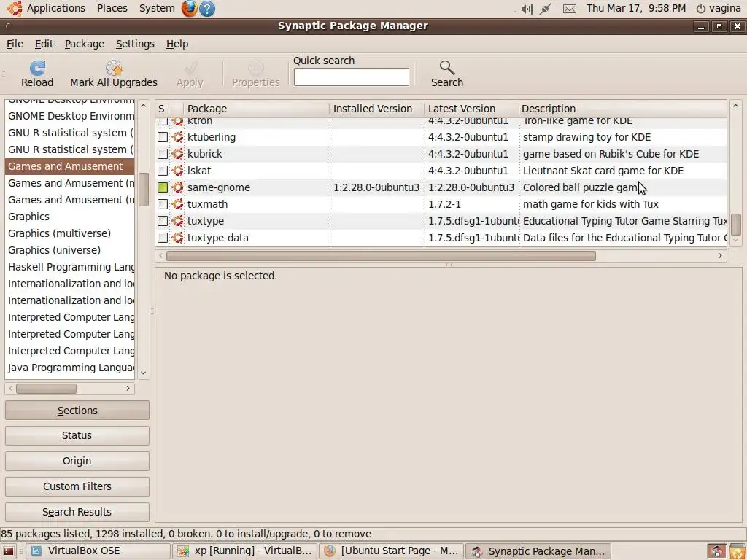Toggle status checkbox for ktuberling
Image resolution: width=747 pixels, height=560 pixels.
(x=163, y=137)
